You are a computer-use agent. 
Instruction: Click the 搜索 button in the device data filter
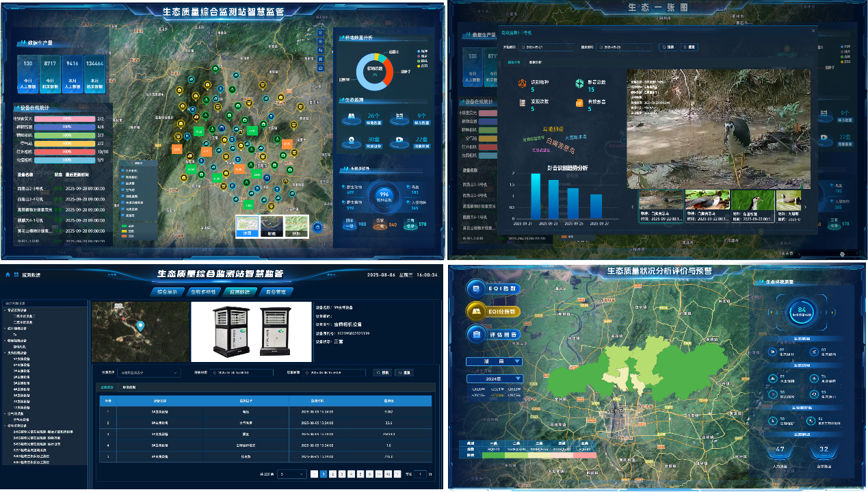(x=382, y=373)
